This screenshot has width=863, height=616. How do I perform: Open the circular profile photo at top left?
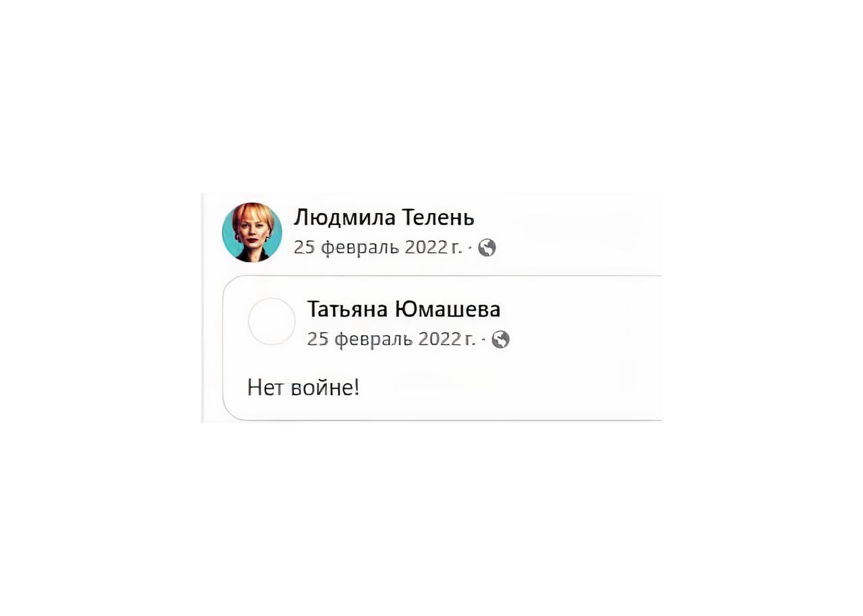coord(252,232)
